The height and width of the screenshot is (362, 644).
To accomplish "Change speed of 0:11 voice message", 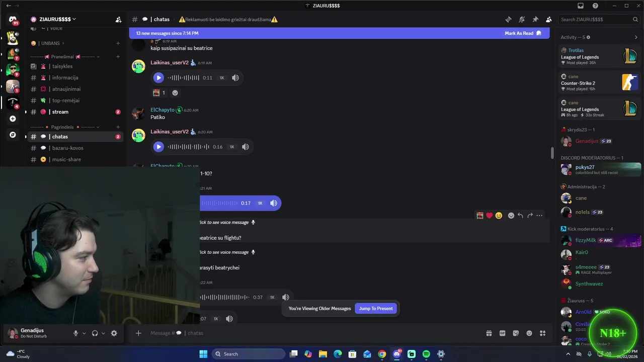I will [x=221, y=78].
